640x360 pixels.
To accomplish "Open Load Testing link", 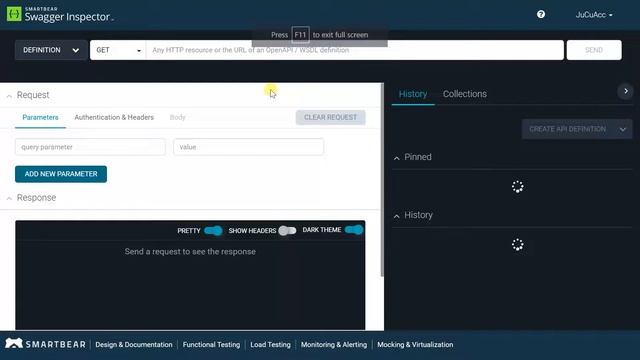I will click(x=271, y=344).
